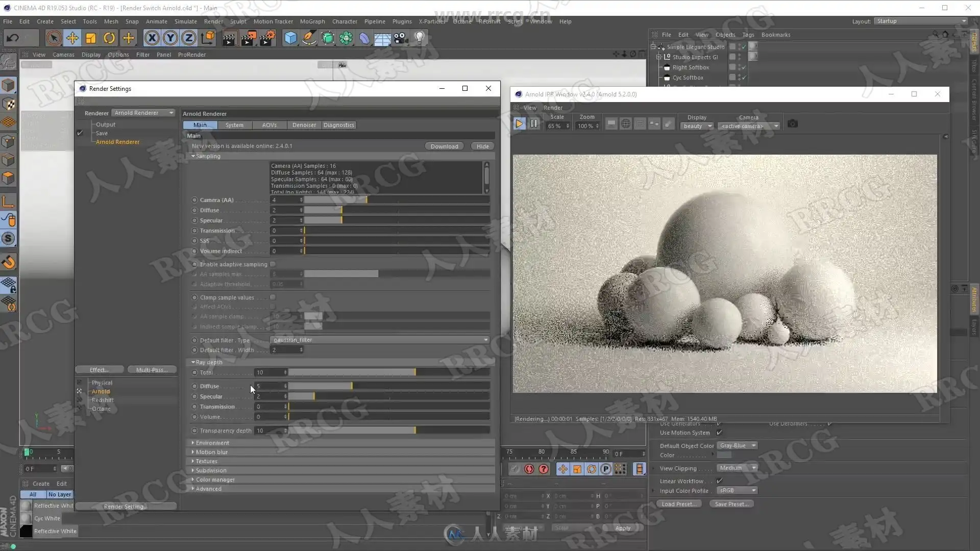Toggle the X axis lock icon

point(152,38)
